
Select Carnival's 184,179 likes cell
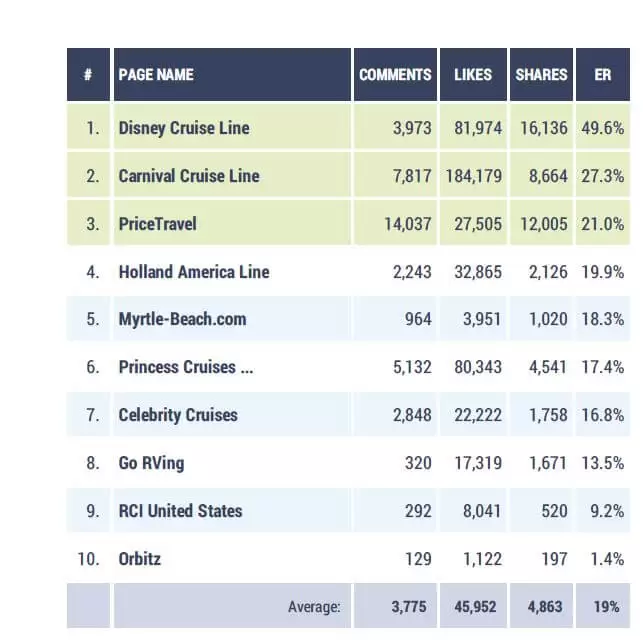473,176
